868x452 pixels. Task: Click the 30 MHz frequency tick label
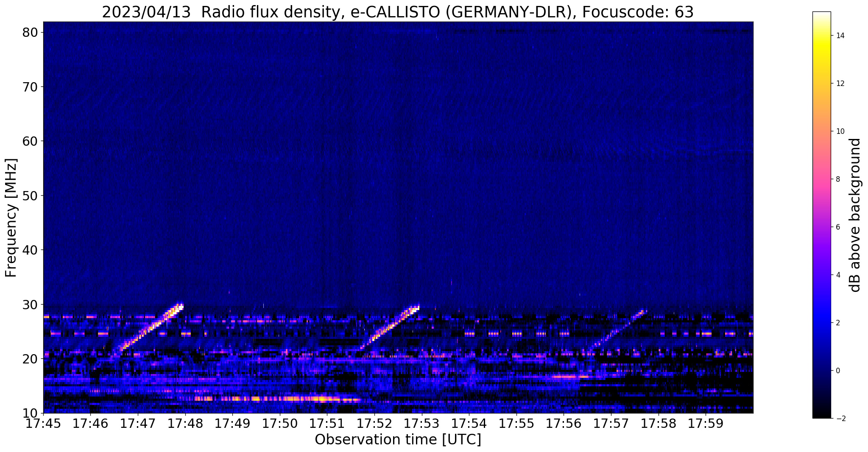(30, 305)
